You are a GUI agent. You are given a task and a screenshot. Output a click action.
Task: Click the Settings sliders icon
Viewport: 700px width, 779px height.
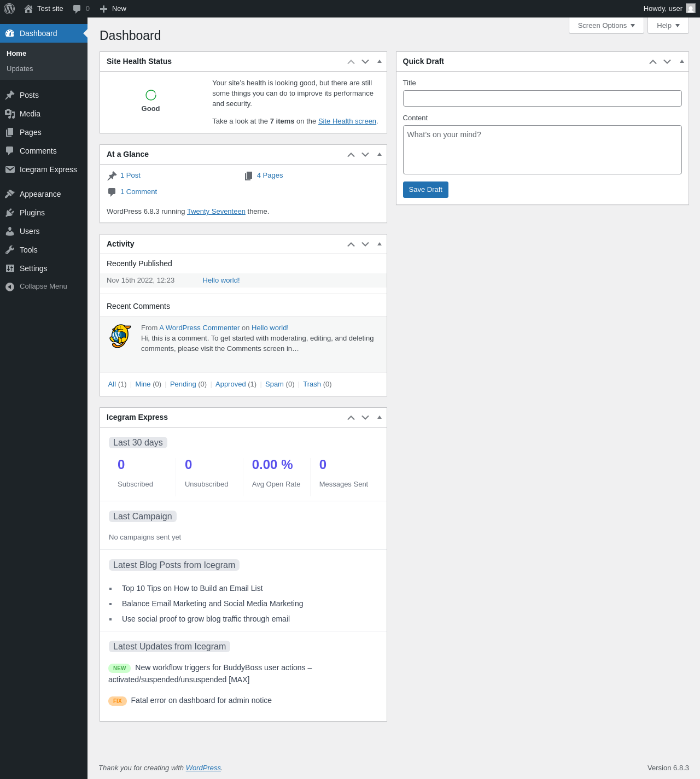10,268
